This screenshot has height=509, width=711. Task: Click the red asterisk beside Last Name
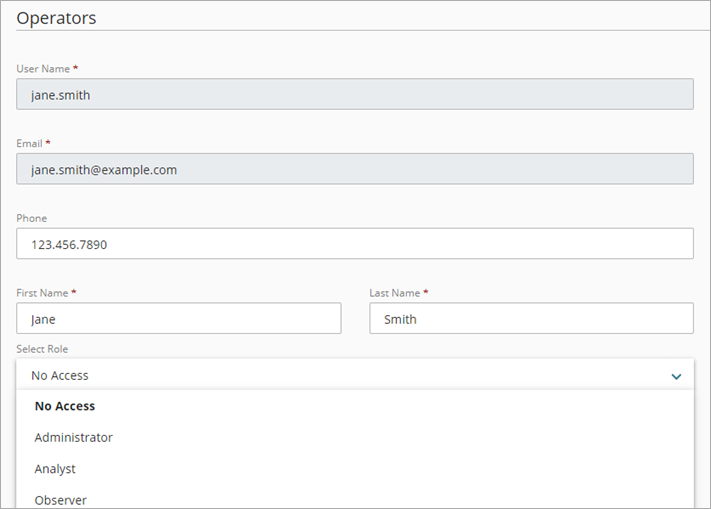point(427,292)
